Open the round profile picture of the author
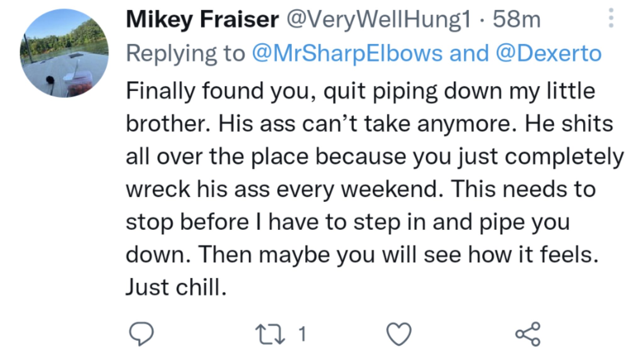This screenshot has height=355, width=644. [x=64, y=53]
